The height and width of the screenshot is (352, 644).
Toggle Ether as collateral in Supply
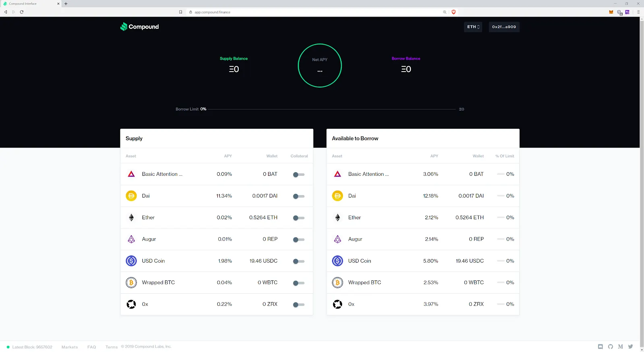[x=299, y=218]
